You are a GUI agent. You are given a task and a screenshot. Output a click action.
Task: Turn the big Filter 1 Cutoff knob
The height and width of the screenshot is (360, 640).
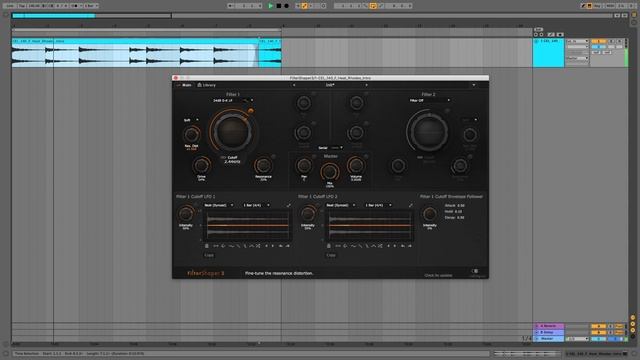pos(232,131)
